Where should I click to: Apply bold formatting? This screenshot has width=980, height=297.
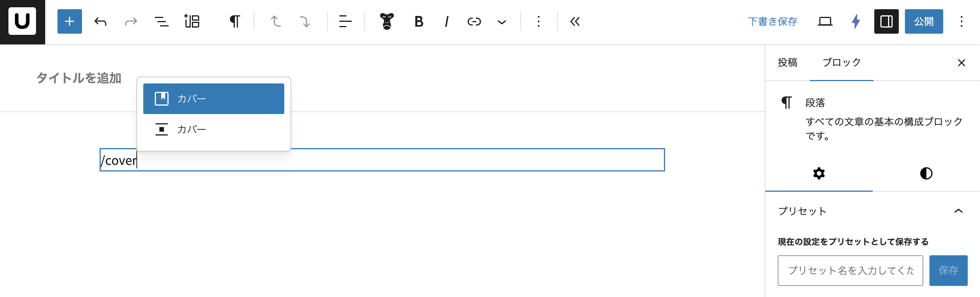pos(419,21)
